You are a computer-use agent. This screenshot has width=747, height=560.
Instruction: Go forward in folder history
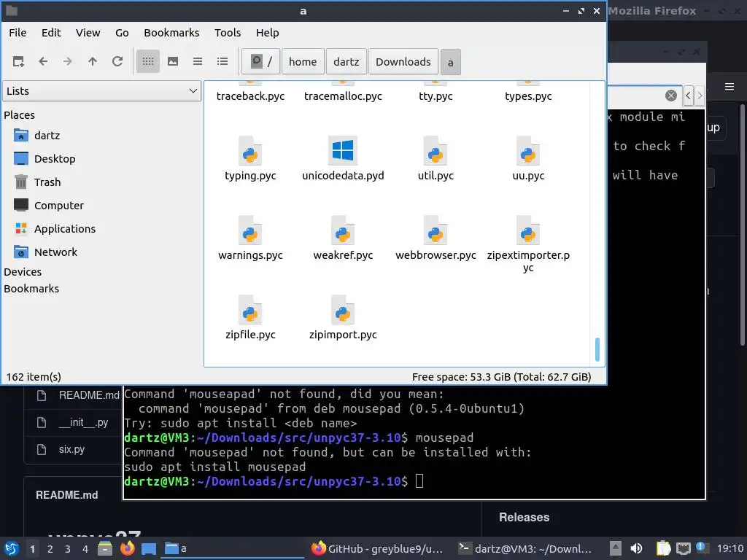coord(68,61)
